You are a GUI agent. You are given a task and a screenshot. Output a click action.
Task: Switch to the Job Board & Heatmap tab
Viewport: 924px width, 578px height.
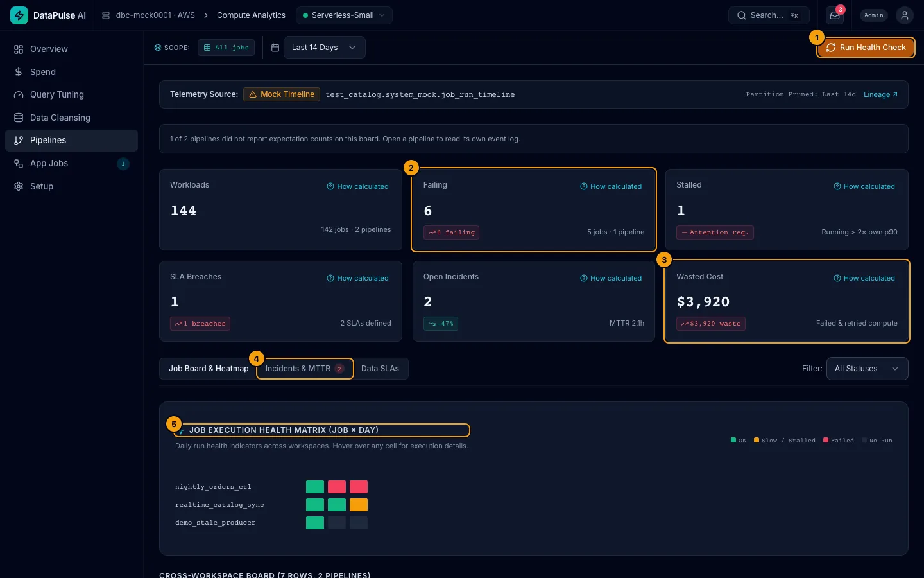coord(209,369)
